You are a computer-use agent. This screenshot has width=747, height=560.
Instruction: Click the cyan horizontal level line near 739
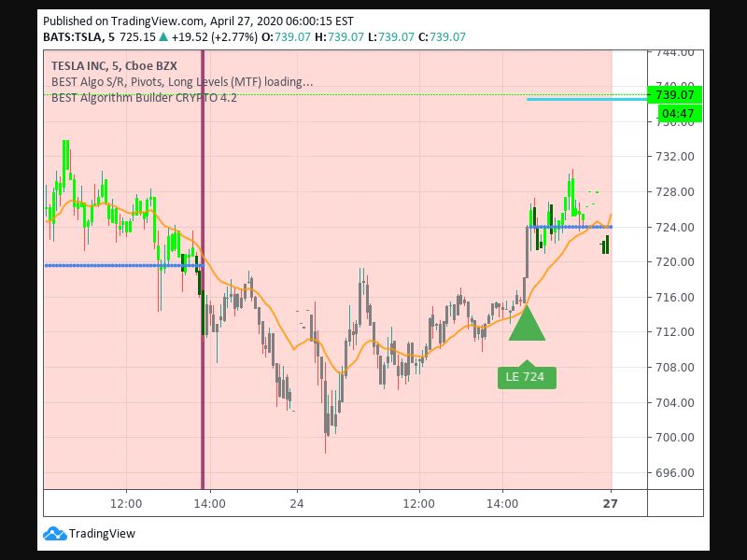(x=587, y=99)
